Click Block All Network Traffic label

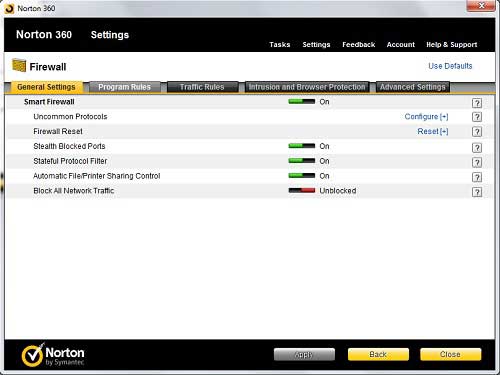[x=74, y=191]
